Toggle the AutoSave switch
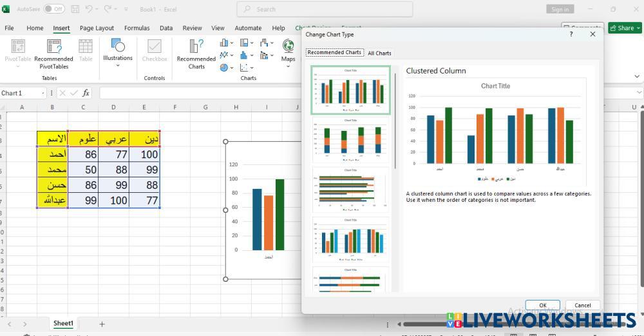This screenshot has height=336, width=644. pyautogui.click(x=54, y=9)
